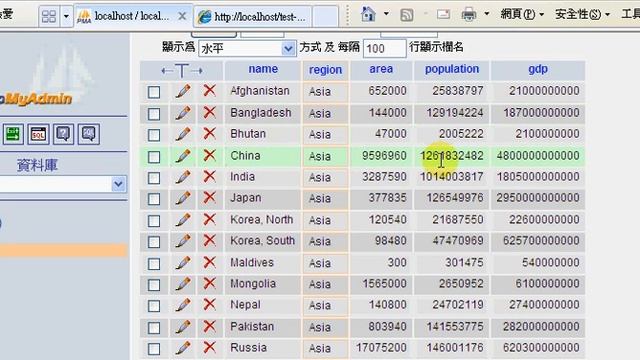The image size is (640, 360).
Task: Click the browser Home icon
Action: 368,15
